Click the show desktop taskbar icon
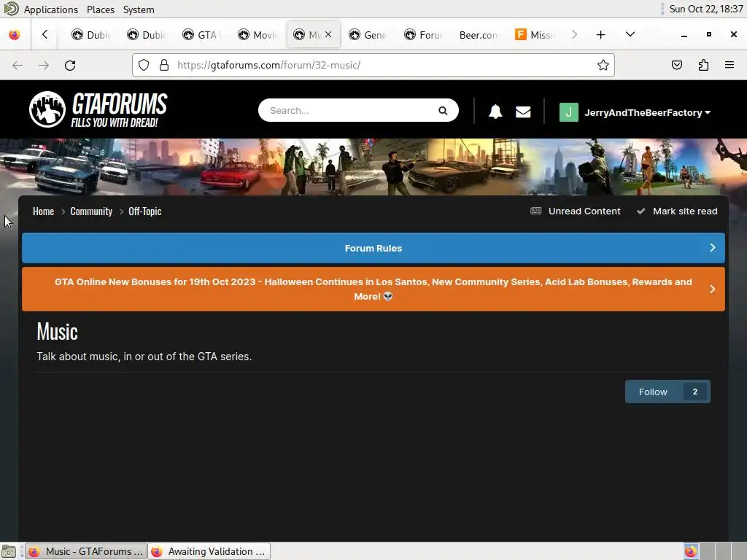The height and width of the screenshot is (560, 747). coord(9,551)
